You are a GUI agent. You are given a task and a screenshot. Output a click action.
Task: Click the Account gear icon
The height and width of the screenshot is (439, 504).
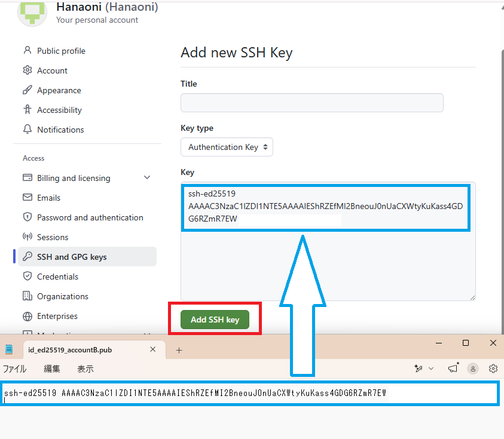point(28,70)
